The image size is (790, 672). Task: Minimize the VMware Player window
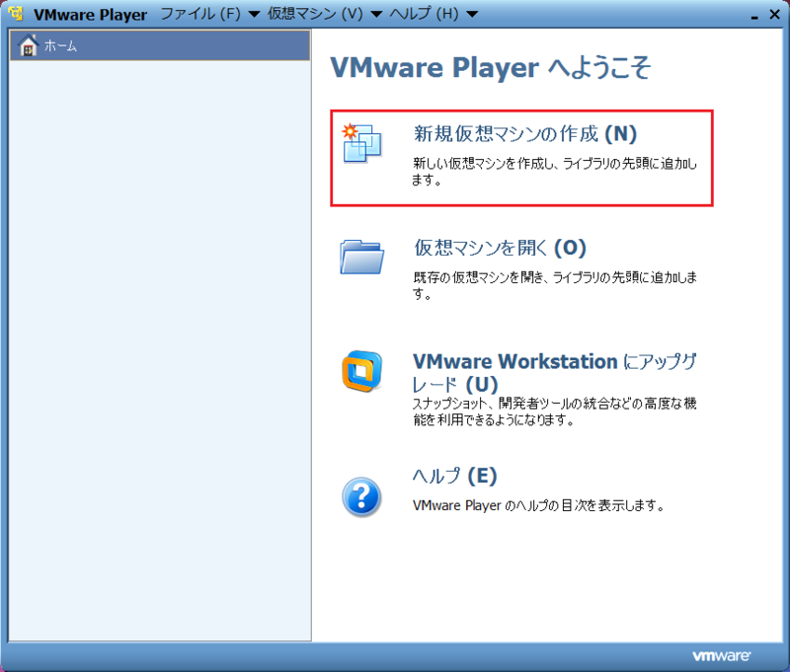(x=754, y=14)
